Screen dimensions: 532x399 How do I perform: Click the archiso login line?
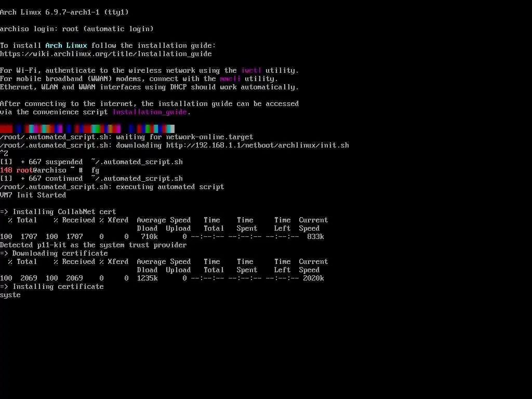click(77, 29)
